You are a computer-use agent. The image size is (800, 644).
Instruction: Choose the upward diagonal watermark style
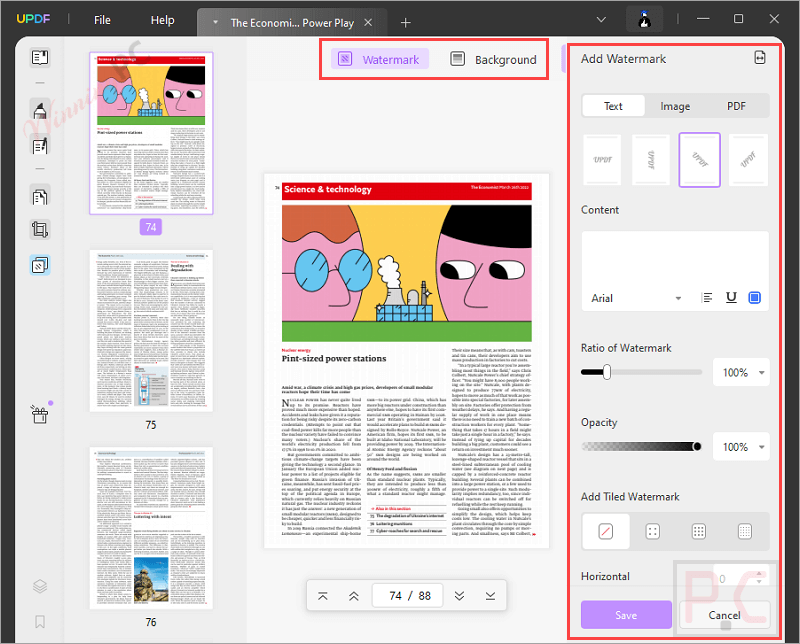[748, 160]
